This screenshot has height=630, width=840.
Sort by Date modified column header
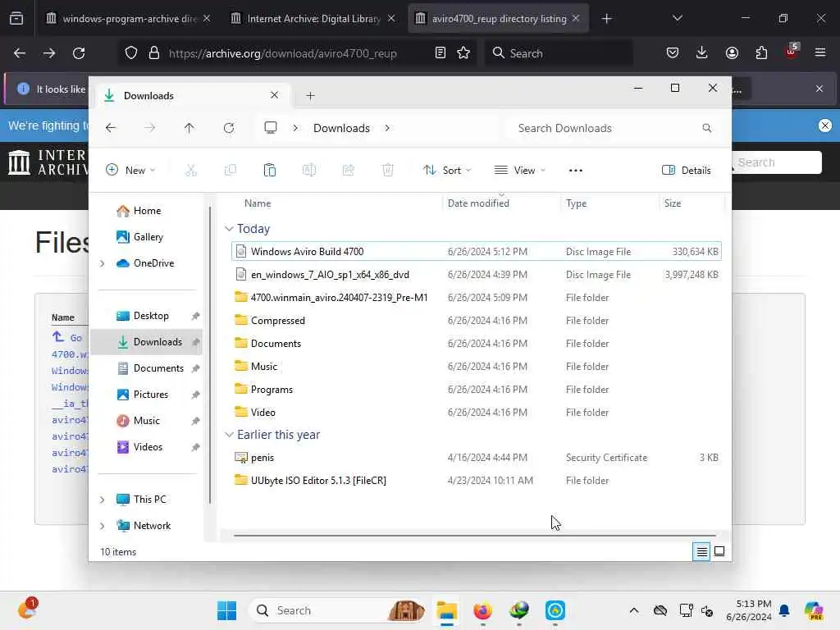(478, 203)
